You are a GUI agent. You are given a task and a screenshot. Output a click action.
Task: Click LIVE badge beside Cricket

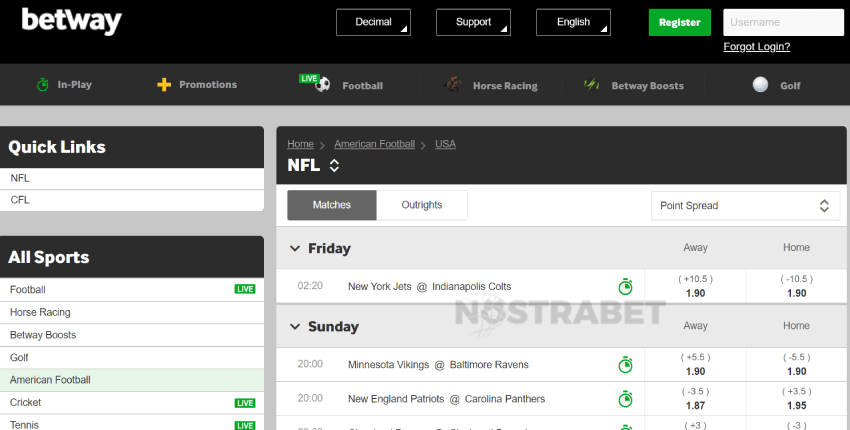coord(245,403)
